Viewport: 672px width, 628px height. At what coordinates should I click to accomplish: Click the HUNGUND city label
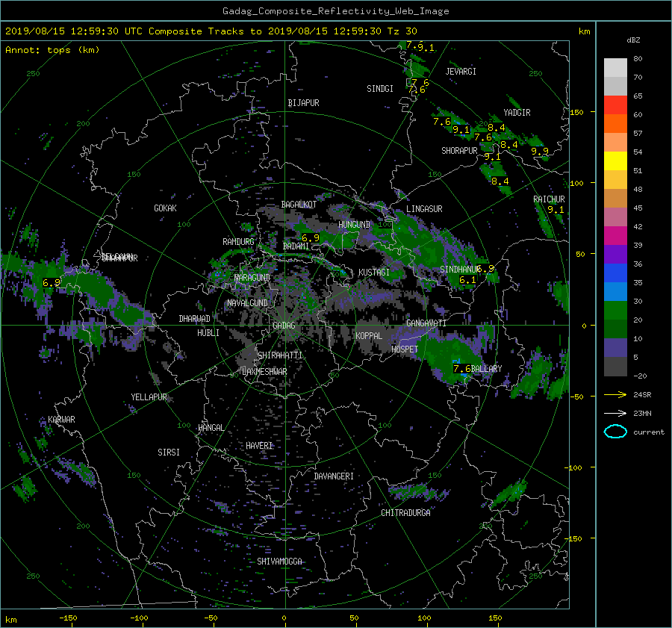pos(354,225)
